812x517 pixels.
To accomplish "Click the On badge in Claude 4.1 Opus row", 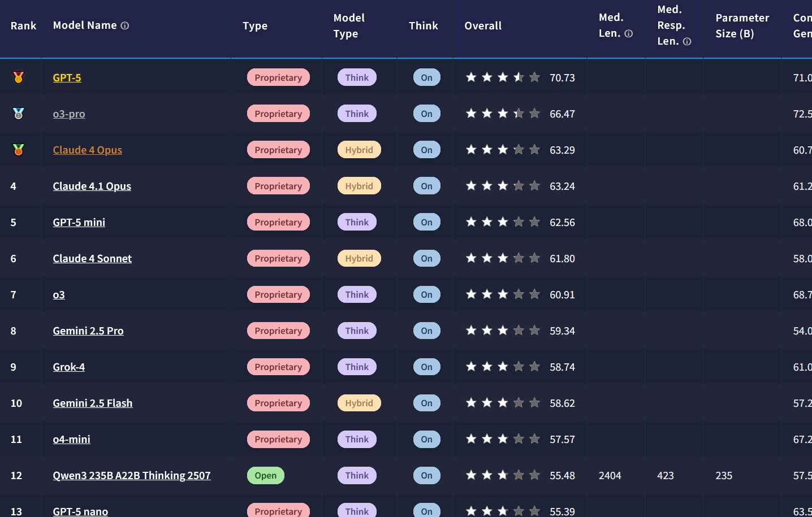I will (x=427, y=186).
